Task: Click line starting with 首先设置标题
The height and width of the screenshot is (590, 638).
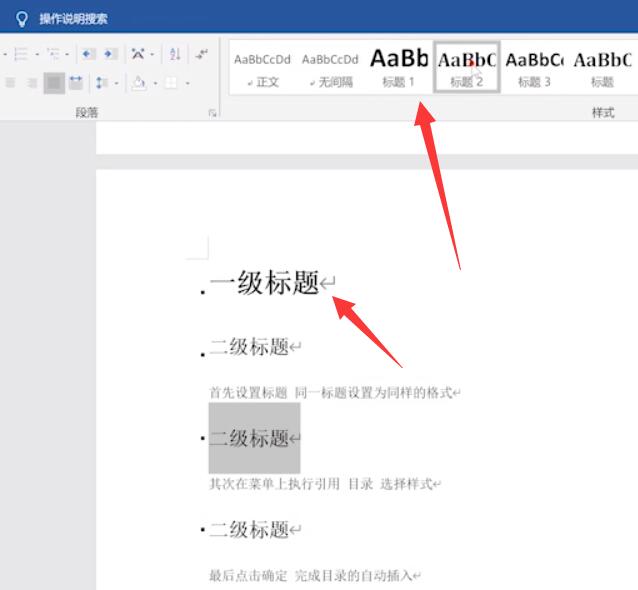Action: point(331,393)
